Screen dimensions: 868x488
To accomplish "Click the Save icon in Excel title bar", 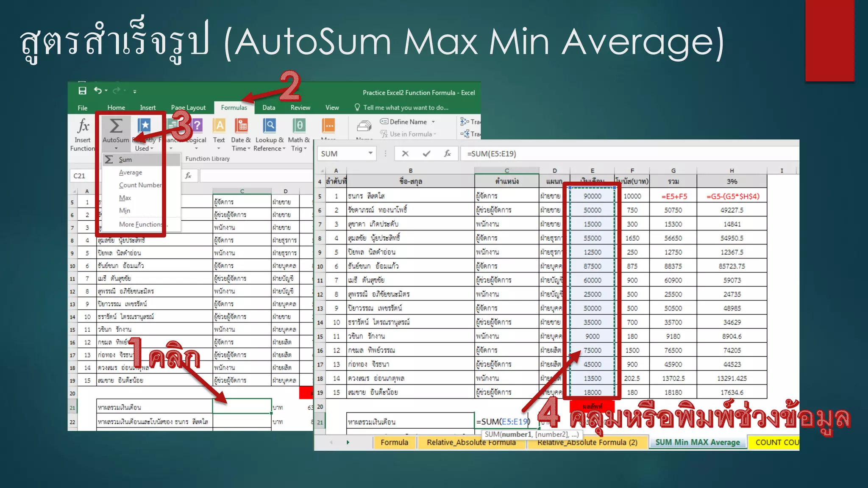I will (82, 91).
